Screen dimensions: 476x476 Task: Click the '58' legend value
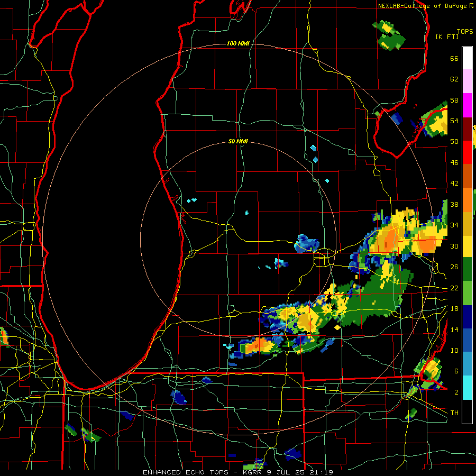tap(454, 100)
